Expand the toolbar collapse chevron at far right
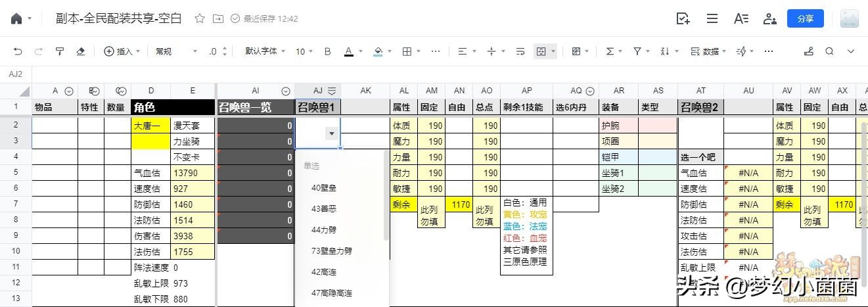The height and width of the screenshot is (307, 868). 851,51
